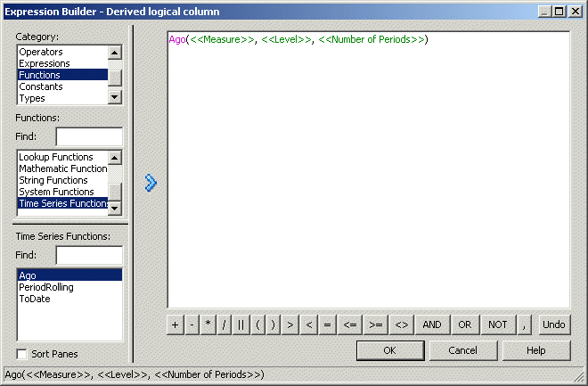
Task: Undo the last expression change
Action: 554,324
